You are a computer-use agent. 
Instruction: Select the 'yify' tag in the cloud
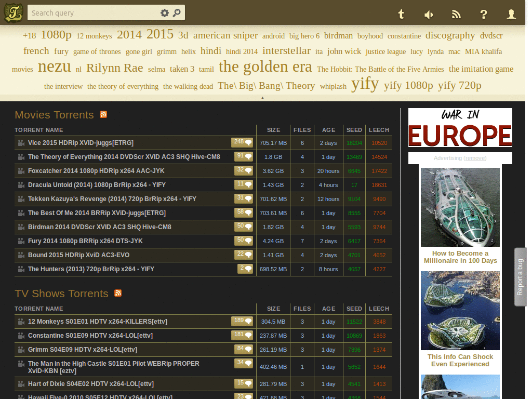(365, 84)
